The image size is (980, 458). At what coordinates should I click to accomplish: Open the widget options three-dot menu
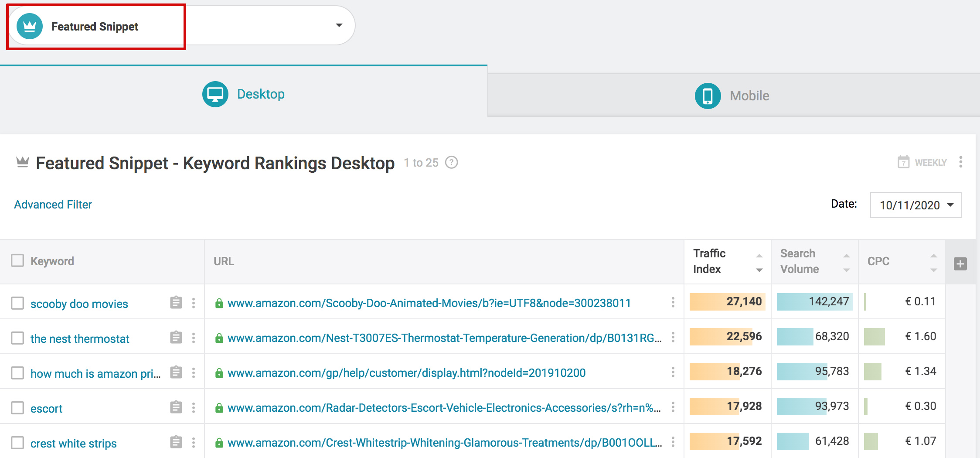pos(961,162)
